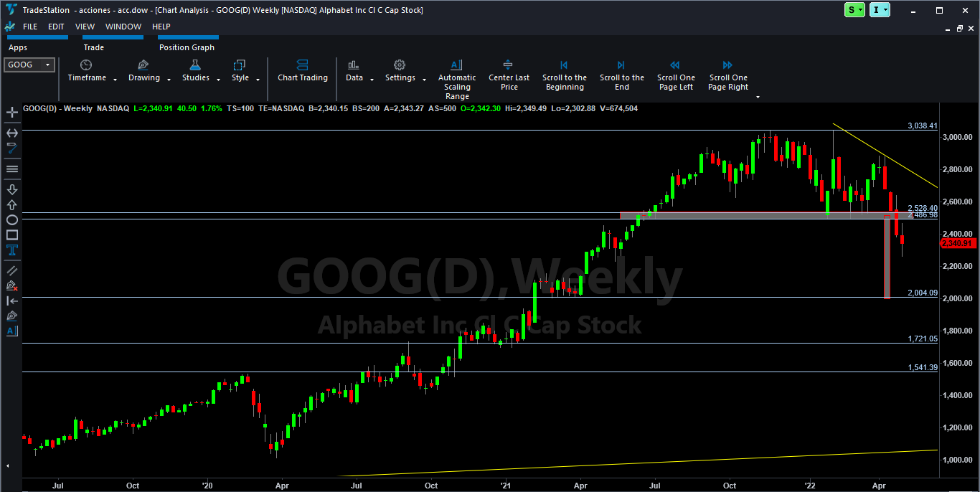
Task: Open the FILE menu
Action: pos(30,27)
